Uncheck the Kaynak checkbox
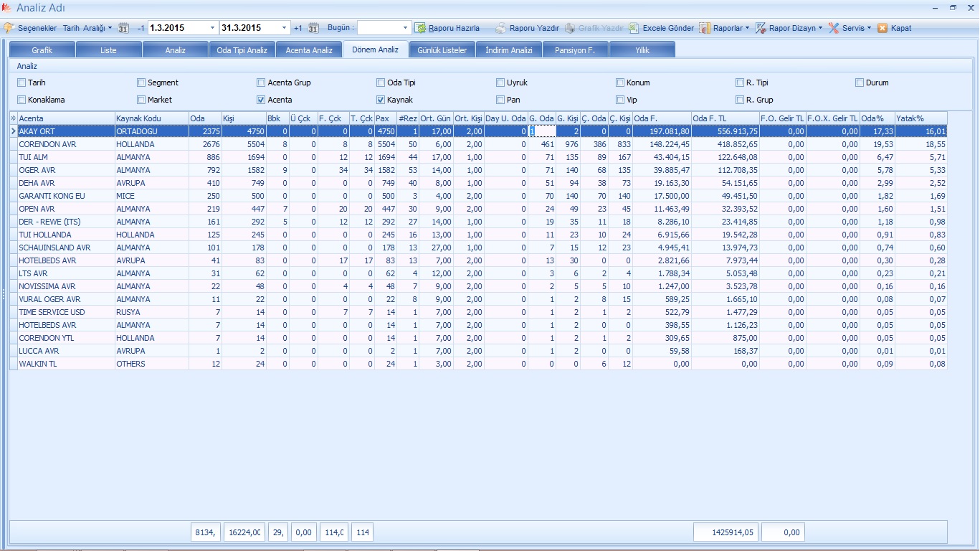The height and width of the screenshot is (551, 980). point(381,100)
